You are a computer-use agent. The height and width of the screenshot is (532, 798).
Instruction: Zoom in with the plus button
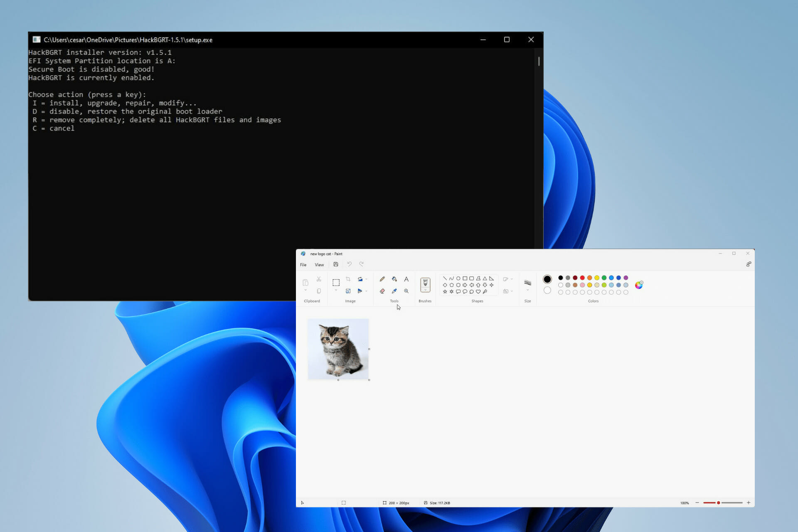pos(749,503)
